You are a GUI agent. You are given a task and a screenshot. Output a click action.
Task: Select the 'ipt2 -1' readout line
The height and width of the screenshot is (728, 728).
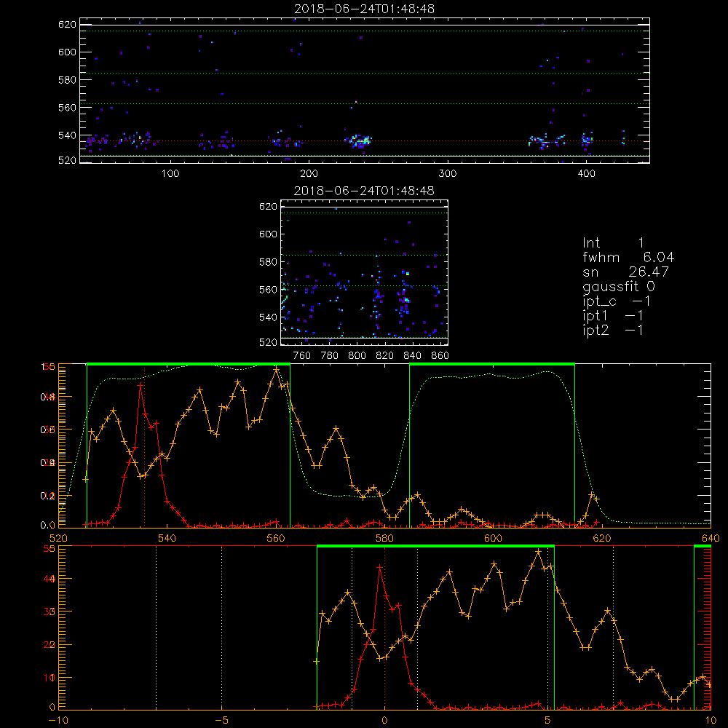[x=613, y=330]
